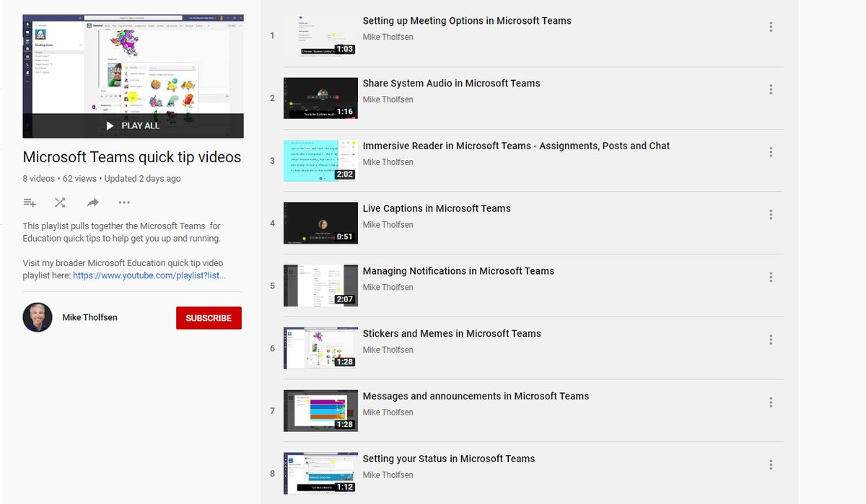Open 'Messages and announcements in Microsoft Teams' title

click(x=476, y=397)
